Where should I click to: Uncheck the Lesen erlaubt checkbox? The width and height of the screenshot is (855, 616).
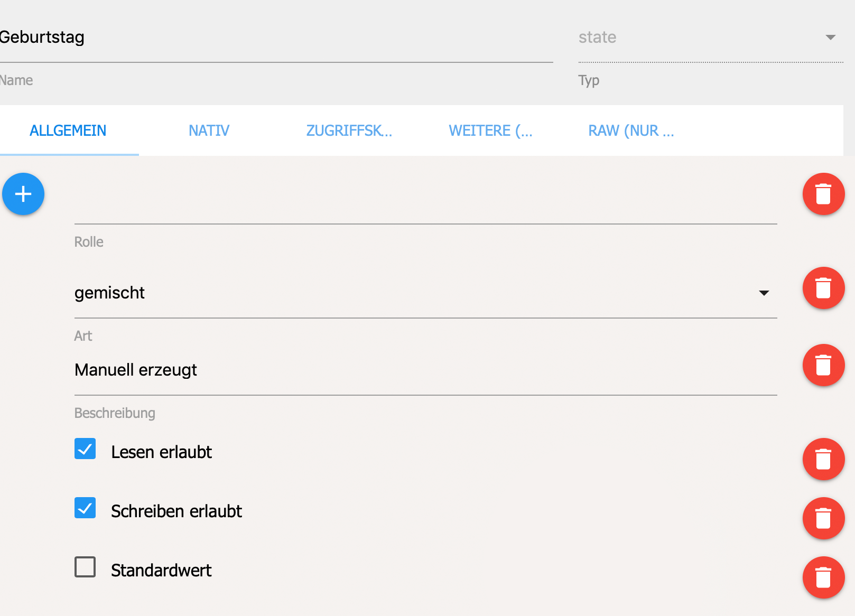coord(85,449)
